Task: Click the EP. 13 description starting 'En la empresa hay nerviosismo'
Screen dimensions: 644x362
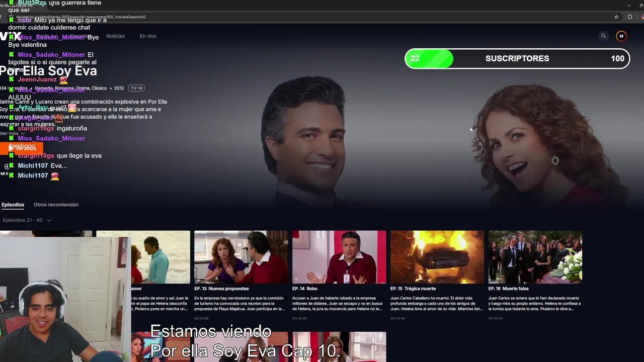Action: tap(240, 304)
